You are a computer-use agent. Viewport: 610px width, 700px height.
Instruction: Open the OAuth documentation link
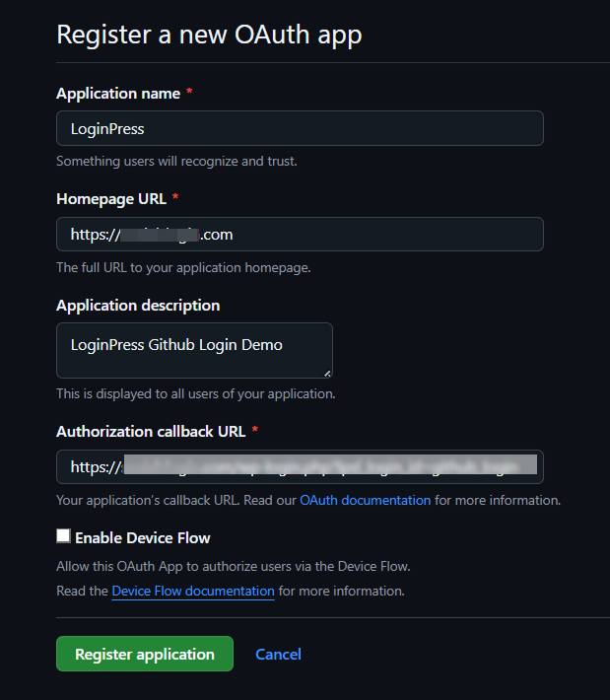(x=365, y=500)
